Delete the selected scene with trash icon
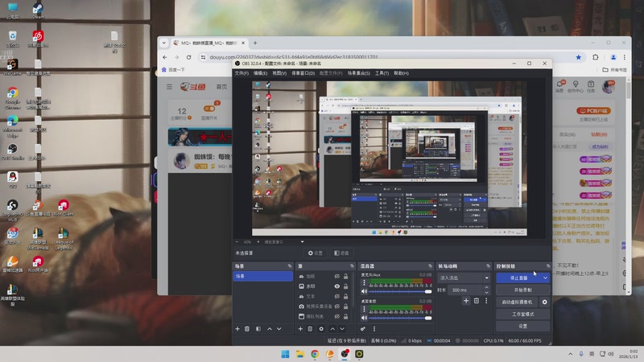The height and width of the screenshot is (362, 644). pos(247,329)
